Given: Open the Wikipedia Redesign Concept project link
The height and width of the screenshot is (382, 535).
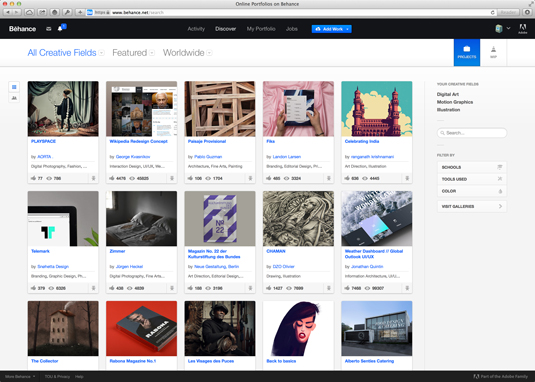Looking at the screenshot, I should pos(138,141).
